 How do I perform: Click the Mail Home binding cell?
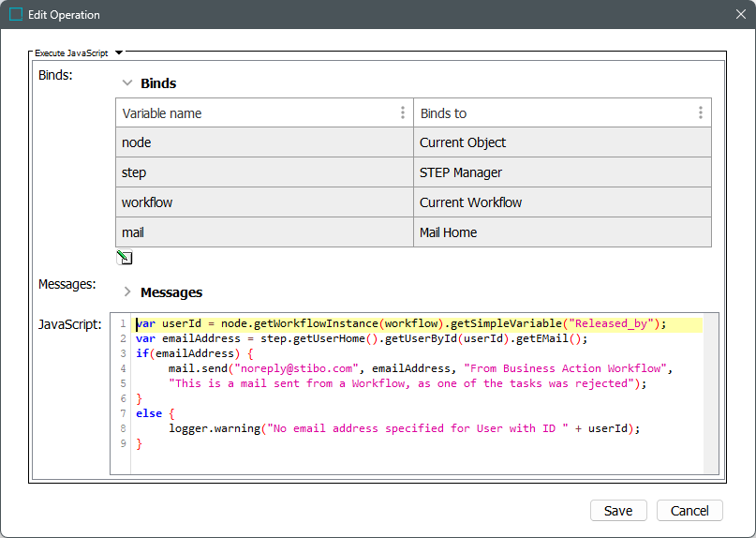coord(562,232)
